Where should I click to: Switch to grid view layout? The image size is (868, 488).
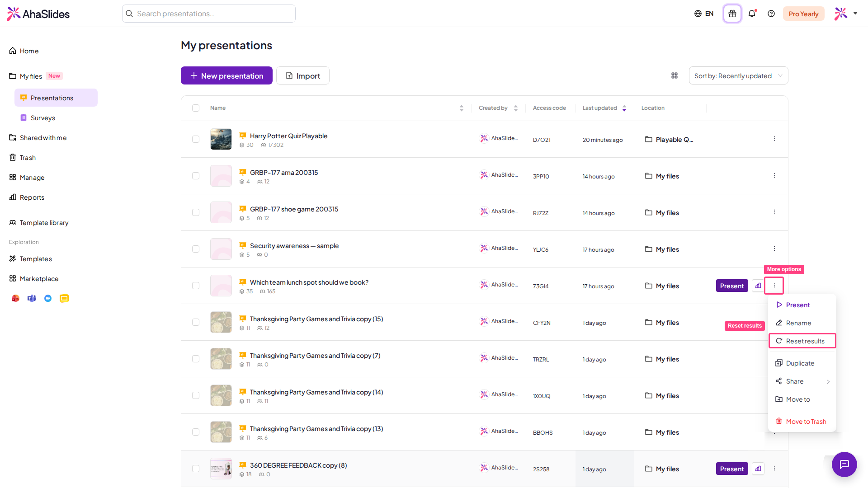coord(675,75)
